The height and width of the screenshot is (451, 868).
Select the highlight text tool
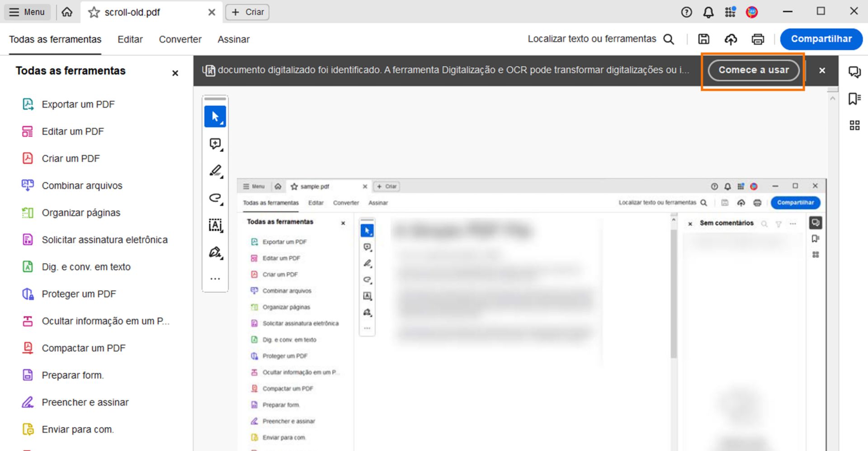[215, 171]
